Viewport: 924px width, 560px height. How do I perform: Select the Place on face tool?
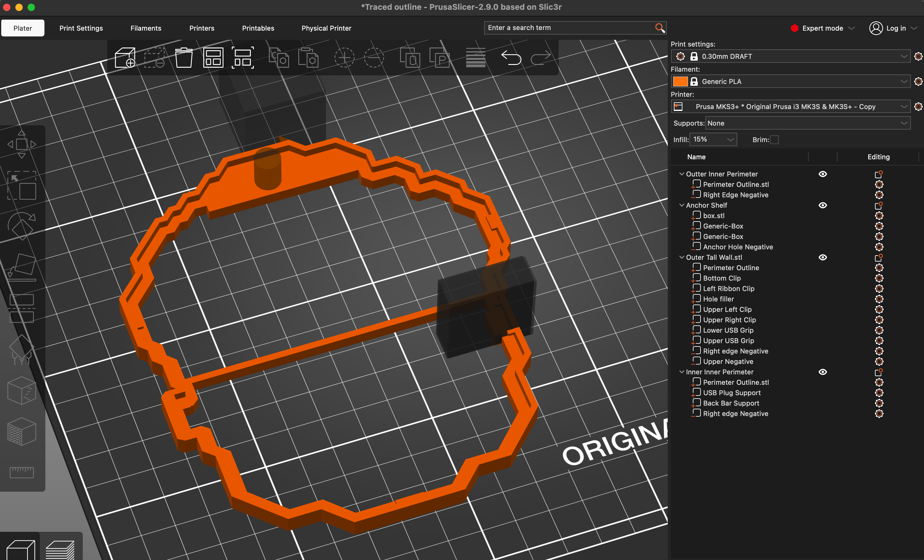tap(22, 267)
